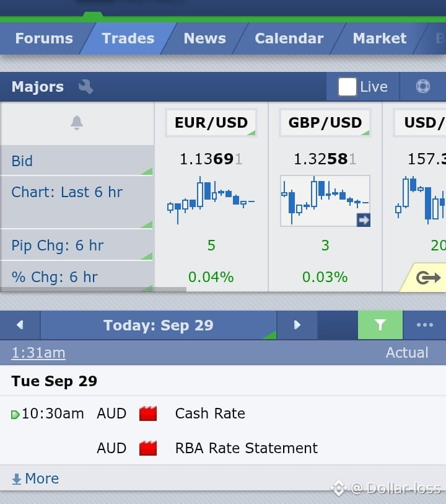The height and width of the screenshot is (504, 446).
Task: Open Majors wrench settings icon
Action: [x=85, y=87]
